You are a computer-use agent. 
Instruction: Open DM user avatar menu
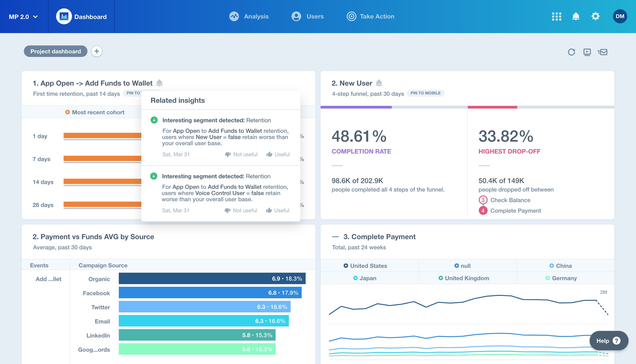(x=620, y=17)
